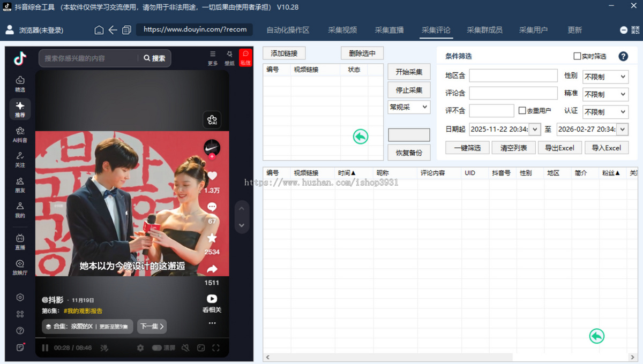The image size is (643, 364).
Task: Click the Douyin logo
Action: tap(20, 58)
